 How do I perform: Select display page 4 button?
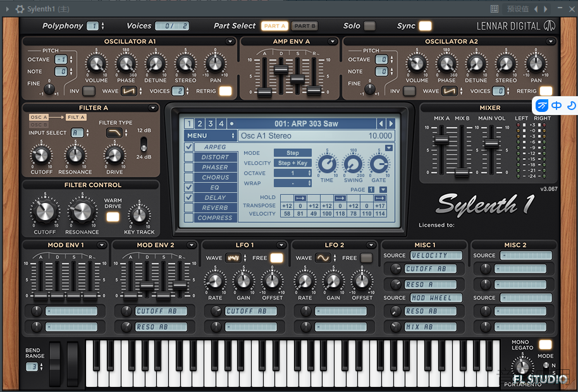point(221,124)
